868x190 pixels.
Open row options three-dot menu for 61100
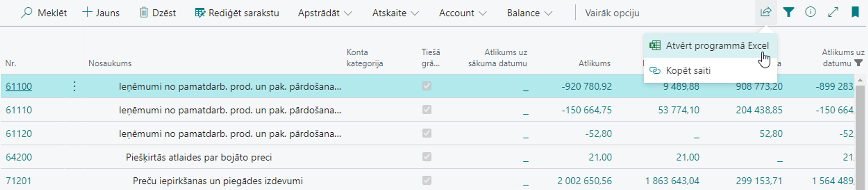point(74,86)
